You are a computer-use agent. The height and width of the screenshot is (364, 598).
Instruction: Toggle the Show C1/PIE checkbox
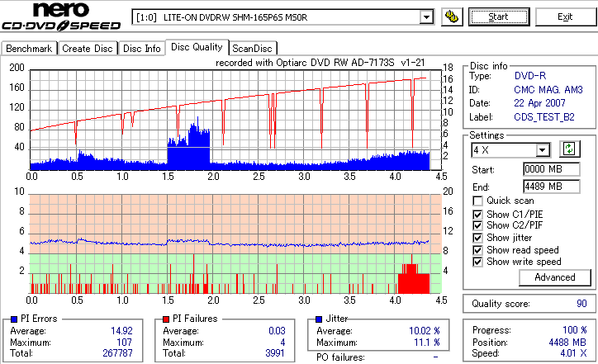(x=477, y=215)
